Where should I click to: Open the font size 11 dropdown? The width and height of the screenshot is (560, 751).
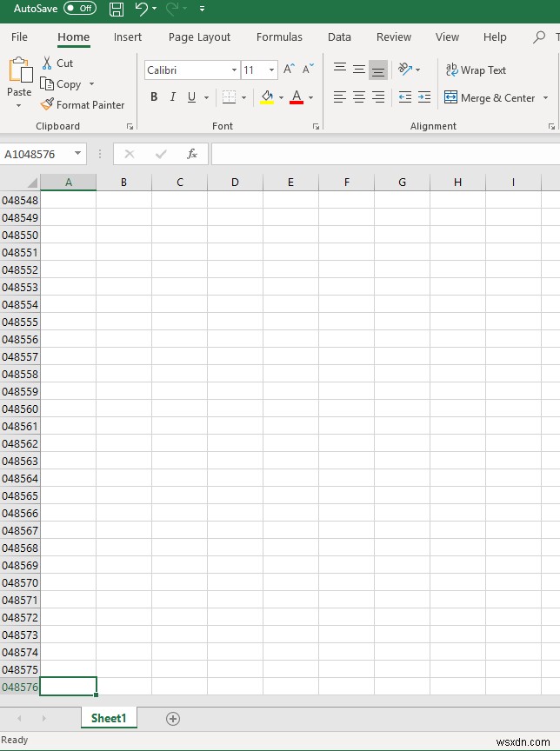[271, 70]
